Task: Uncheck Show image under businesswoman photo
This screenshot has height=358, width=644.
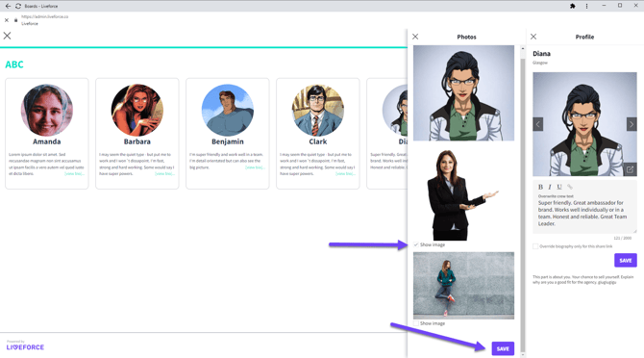Action: (x=416, y=244)
